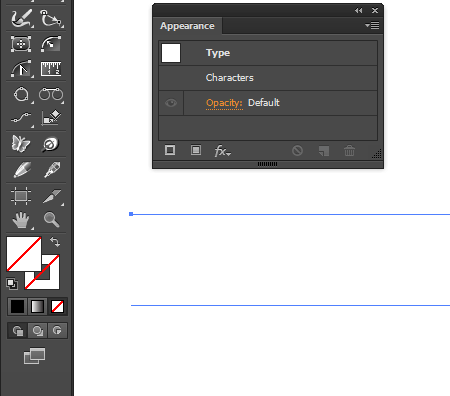Collapse the Appearance panel to icons
The width and height of the screenshot is (450, 396).
coord(359,11)
